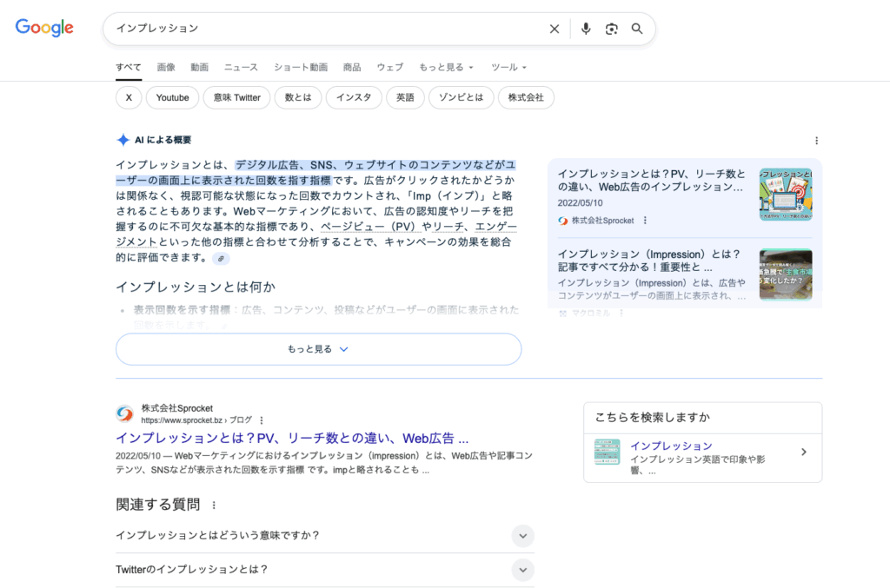Expand question インプレッションとはどういう意味ですか？
This screenshot has height=588, width=890.
[522, 536]
